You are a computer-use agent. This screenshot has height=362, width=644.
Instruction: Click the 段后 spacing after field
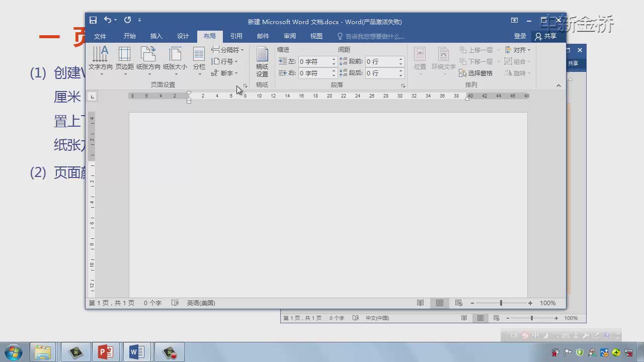coord(381,73)
